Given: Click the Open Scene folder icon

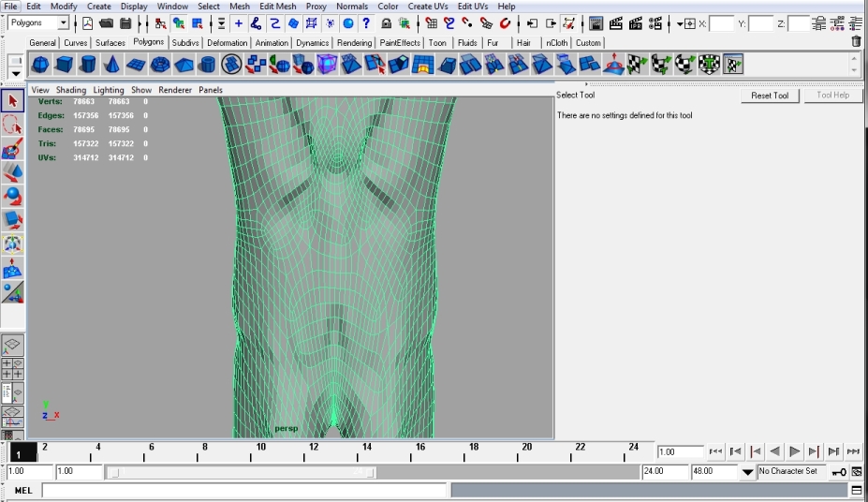Looking at the screenshot, I should [107, 23].
